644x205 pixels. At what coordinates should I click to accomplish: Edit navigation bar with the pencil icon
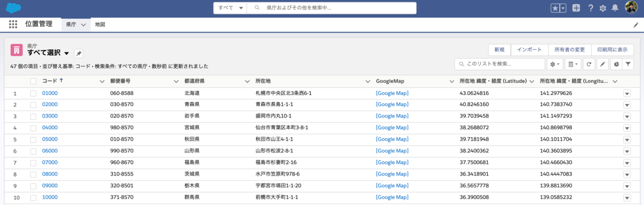636,25
